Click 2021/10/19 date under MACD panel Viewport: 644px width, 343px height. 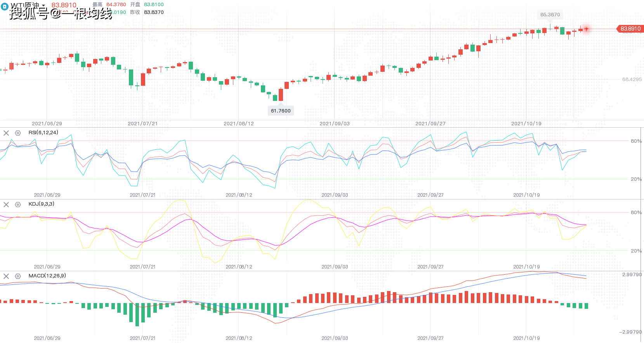pyautogui.click(x=526, y=338)
